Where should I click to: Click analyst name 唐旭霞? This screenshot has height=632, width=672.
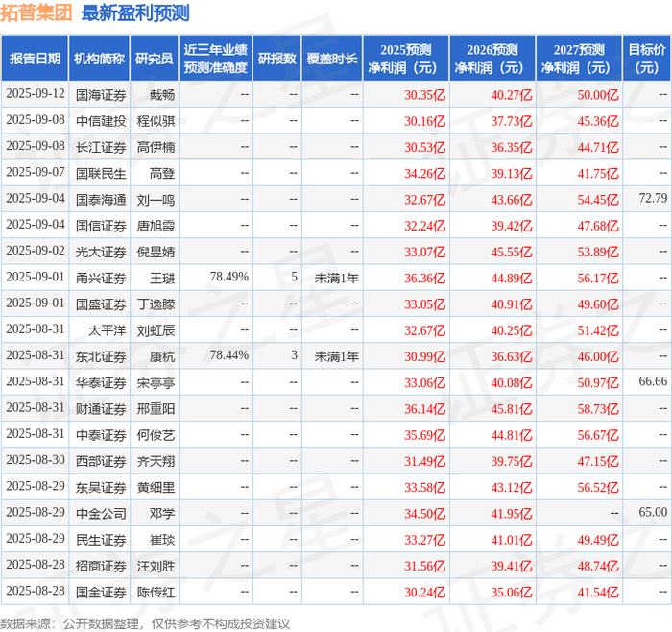[x=156, y=226]
